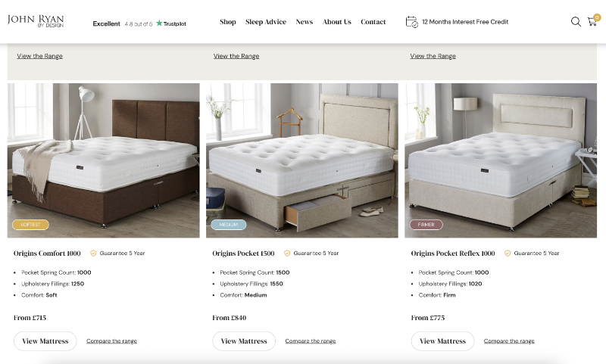Click the interest free credit calendar icon
Viewport: 606px width, 364px height.
(411, 22)
